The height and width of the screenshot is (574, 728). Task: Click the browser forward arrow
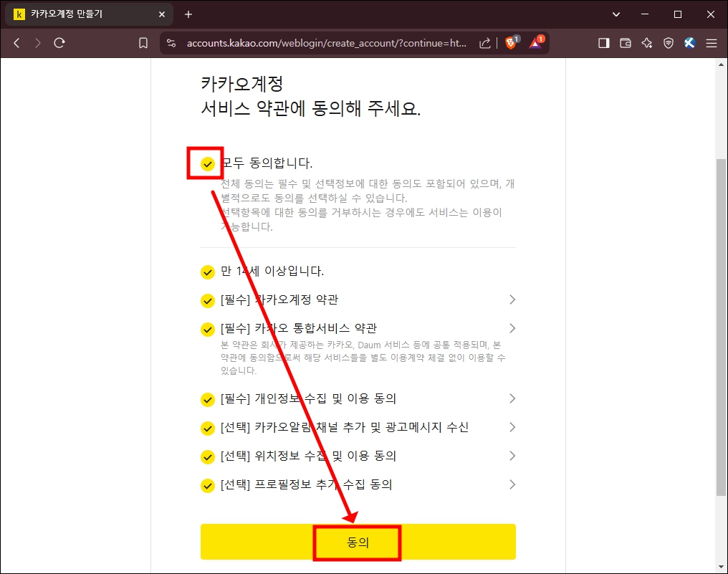[37, 43]
